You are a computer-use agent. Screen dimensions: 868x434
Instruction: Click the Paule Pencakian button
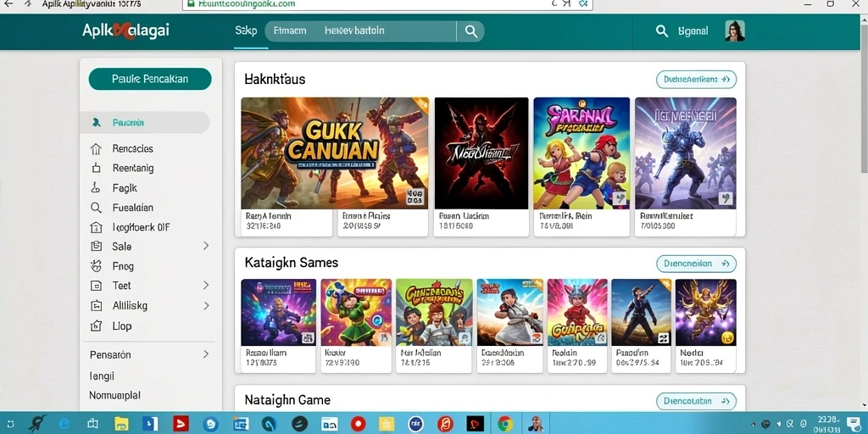point(150,79)
